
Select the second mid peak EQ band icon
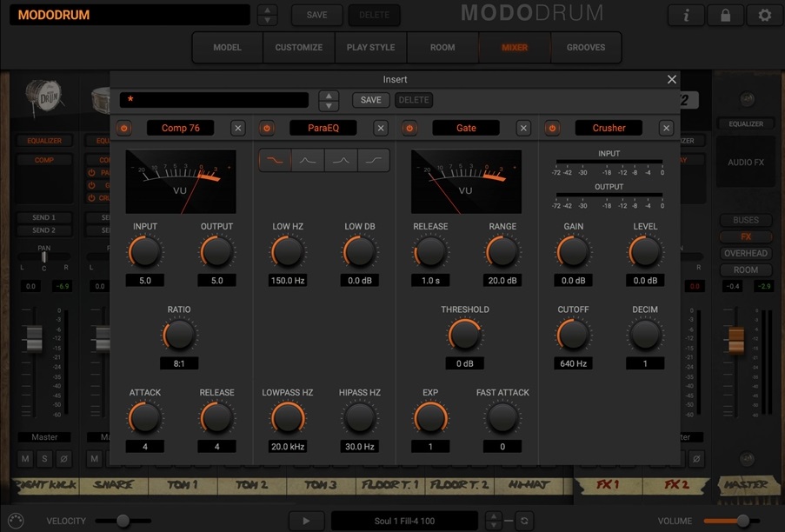(341, 161)
